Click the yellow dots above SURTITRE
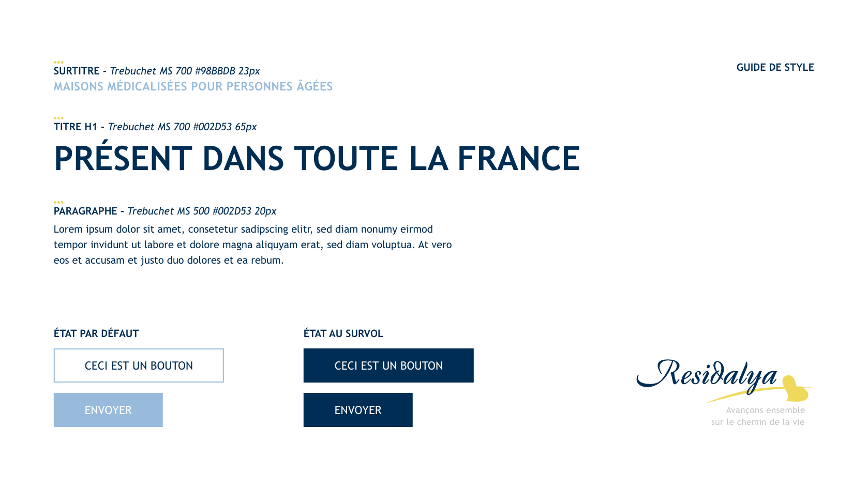The image size is (868, 488). pyautogui.click(x=58, y=62)
